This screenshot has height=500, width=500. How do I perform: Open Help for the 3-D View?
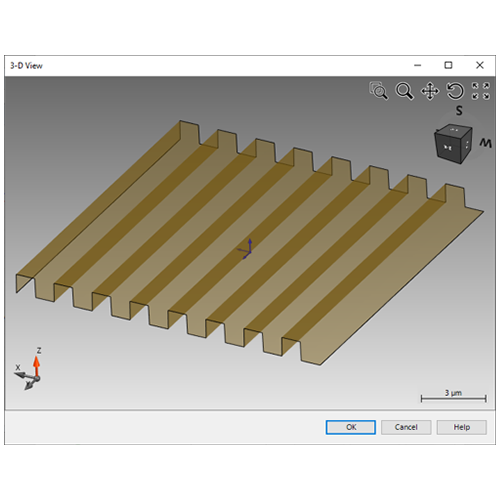tap(462, 427)
